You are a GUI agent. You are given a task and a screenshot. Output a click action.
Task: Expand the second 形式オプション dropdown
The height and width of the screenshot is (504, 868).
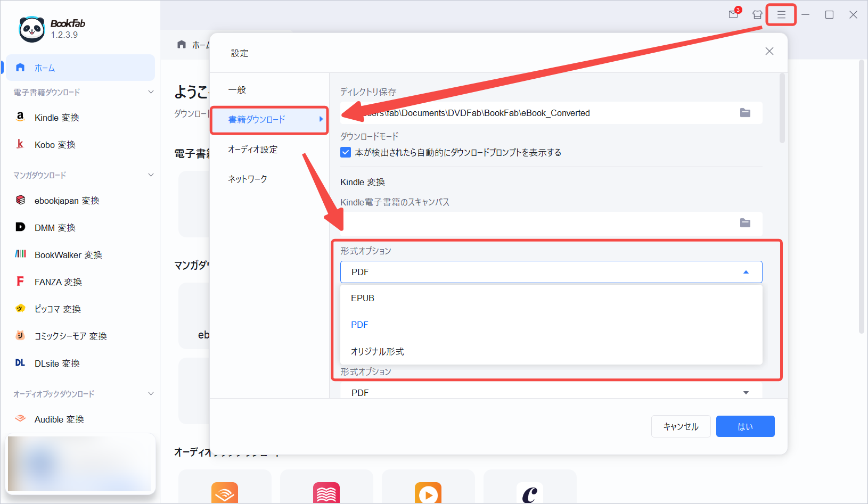pos(551,392)
